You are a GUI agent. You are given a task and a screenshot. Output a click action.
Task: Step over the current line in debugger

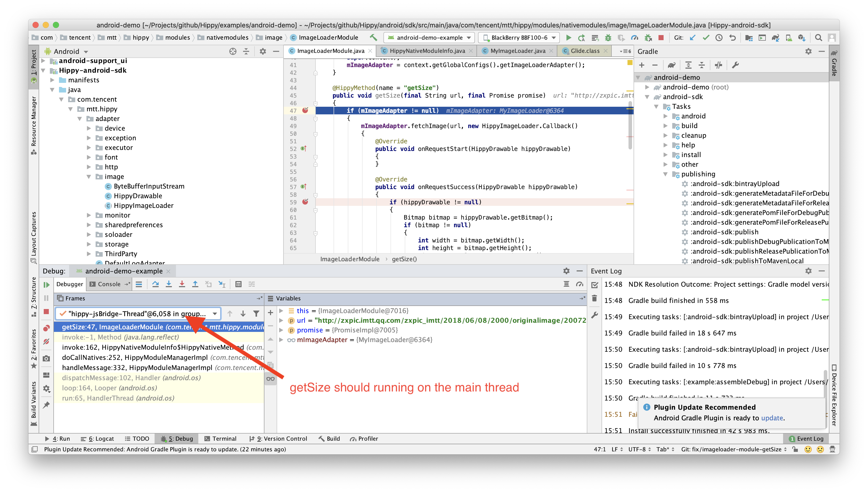tap(156, 284)
